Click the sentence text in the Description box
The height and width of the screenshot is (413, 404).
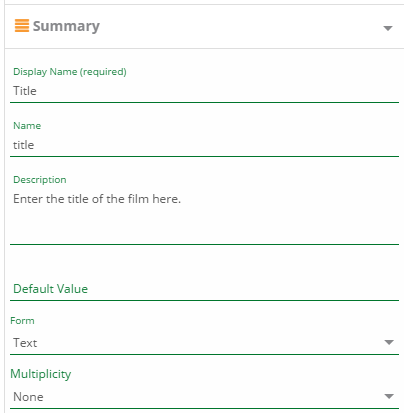(97, 199)
